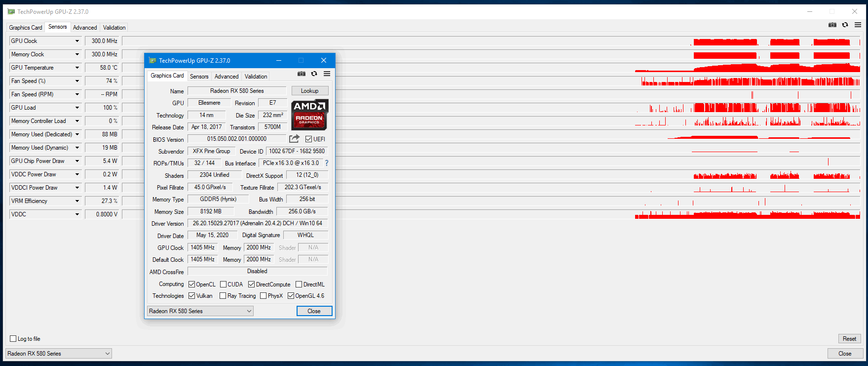Click the BIOS Version field 015.050.002.001.000000

tap(237, 139)
